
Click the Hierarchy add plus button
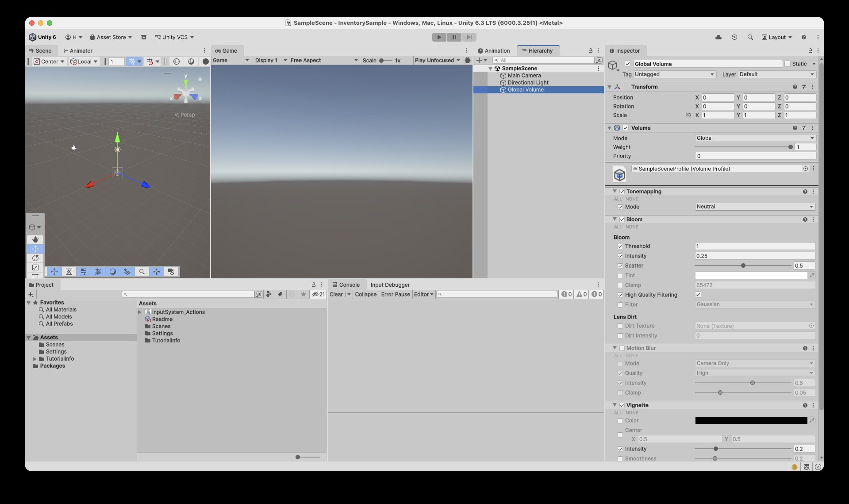pyautogui.click(x=479, y=60)
